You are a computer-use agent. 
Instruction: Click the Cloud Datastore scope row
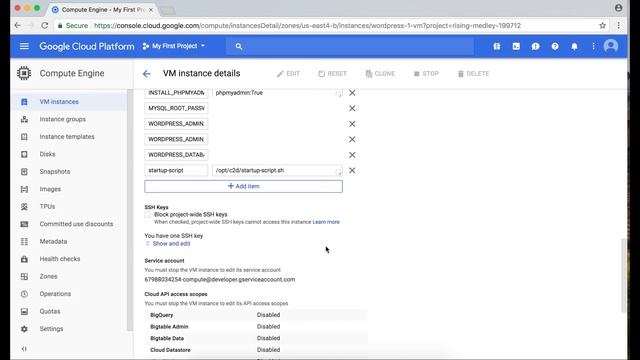tap(256, 350)
